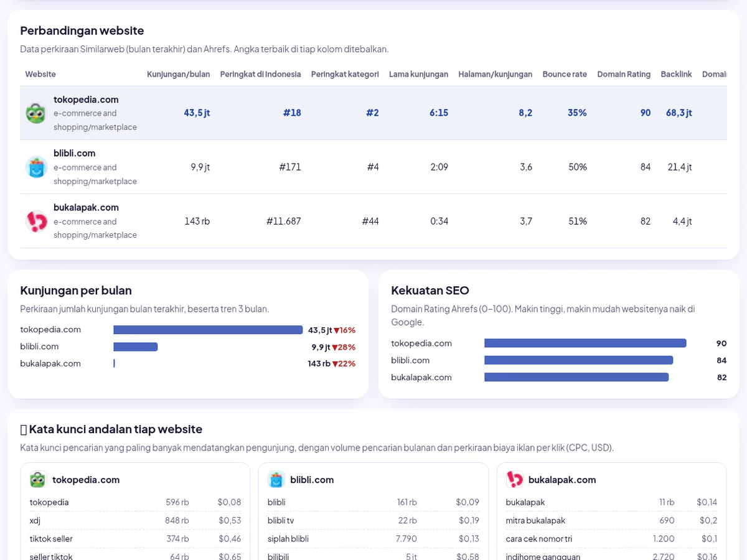Click the Bukalapak logo in the comparison table

pyautogui.click(x=36, y=222)
